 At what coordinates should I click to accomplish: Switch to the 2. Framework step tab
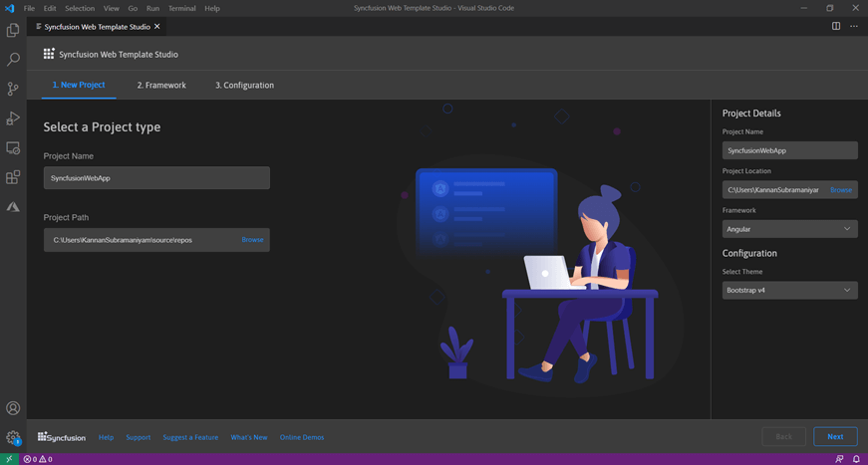161,86
